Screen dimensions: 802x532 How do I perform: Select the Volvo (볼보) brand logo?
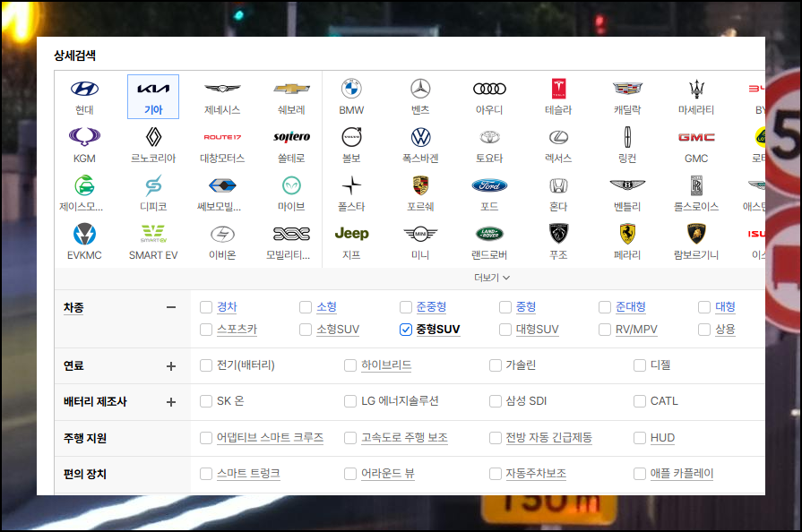pos(351,137)
